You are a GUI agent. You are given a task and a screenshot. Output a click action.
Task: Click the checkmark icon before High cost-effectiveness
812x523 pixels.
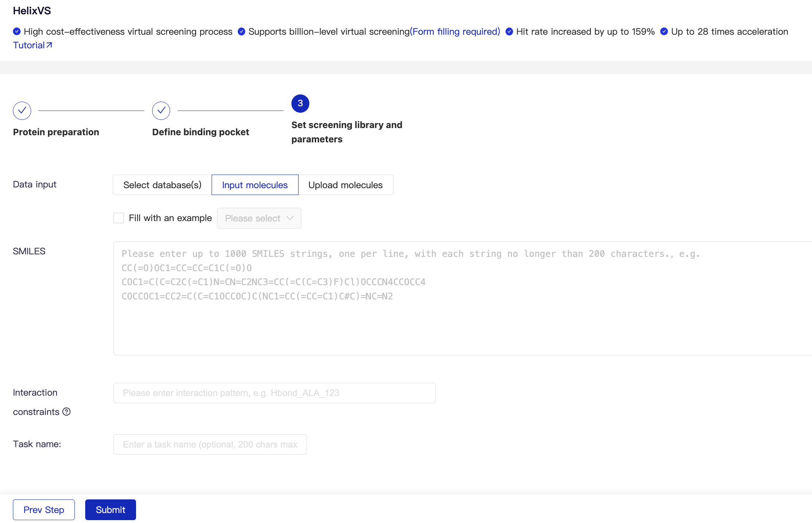[17, 31]
